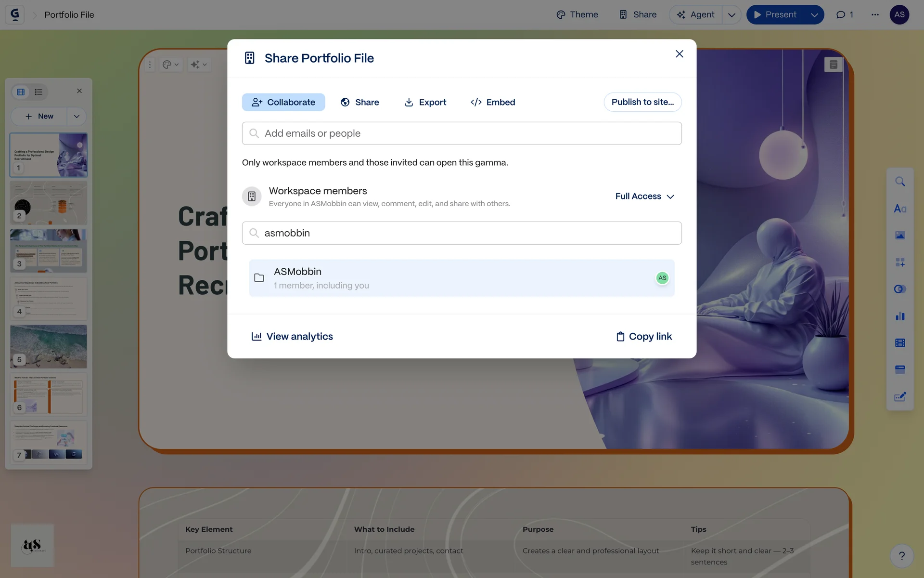Open text formatting Aa icon

pyautogui.click(x=899, y=209)
